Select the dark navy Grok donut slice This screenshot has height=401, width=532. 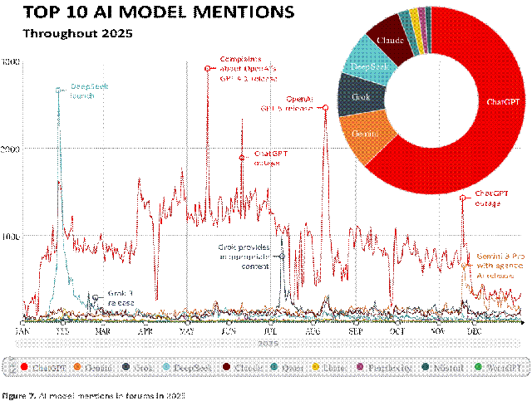(361, 96)
